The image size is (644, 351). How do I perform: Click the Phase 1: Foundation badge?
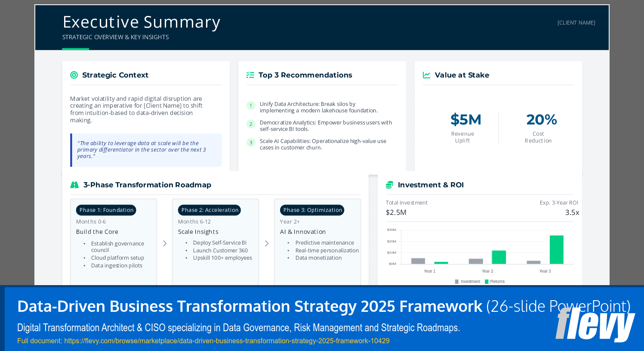(106, 210)
